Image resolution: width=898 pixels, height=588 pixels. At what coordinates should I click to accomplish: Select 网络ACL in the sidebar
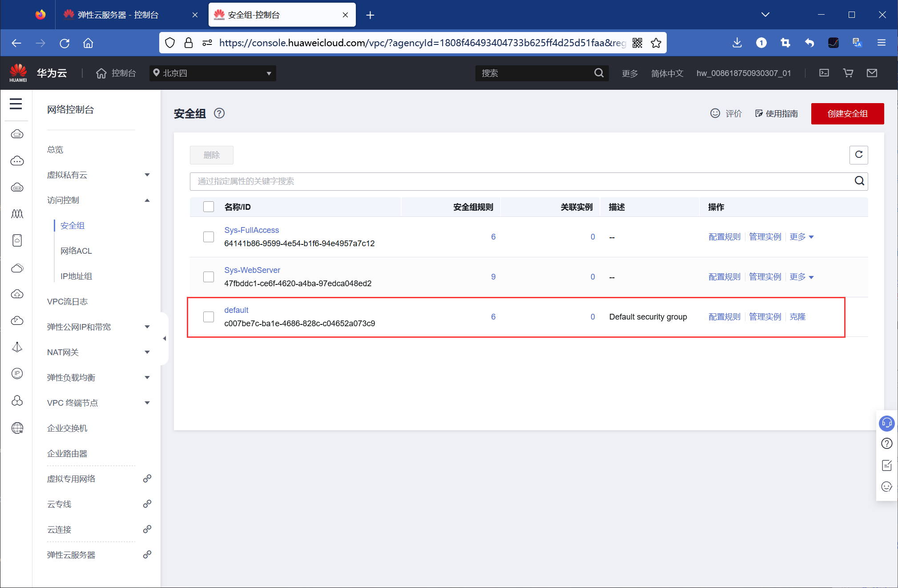click(x=76, y=251)
